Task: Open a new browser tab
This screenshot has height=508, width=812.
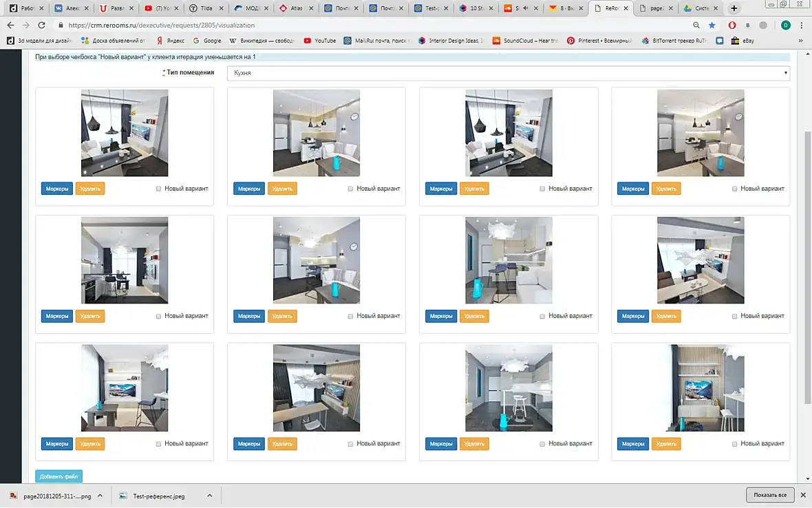Action: pos(734,8)
